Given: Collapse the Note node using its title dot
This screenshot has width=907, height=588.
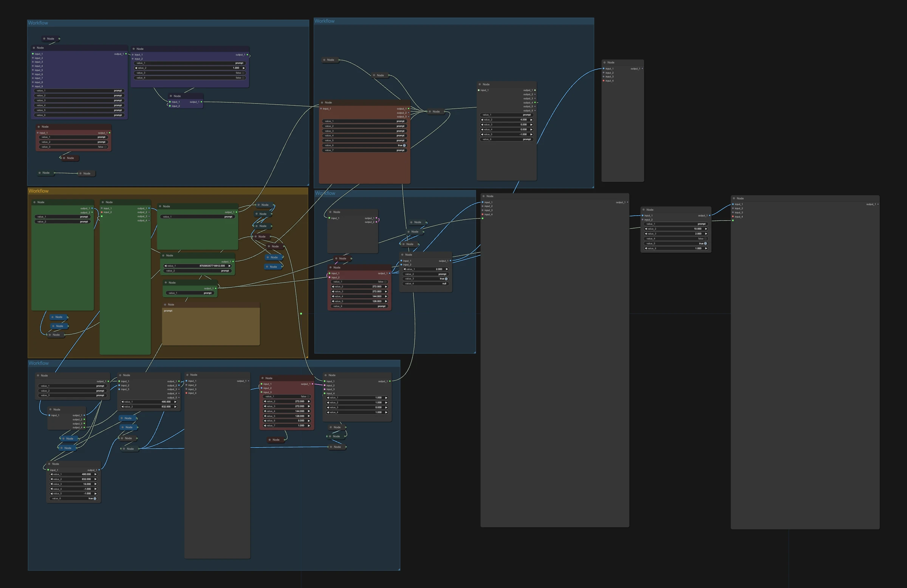Looking at the screenshot, I should pos(165,305).
